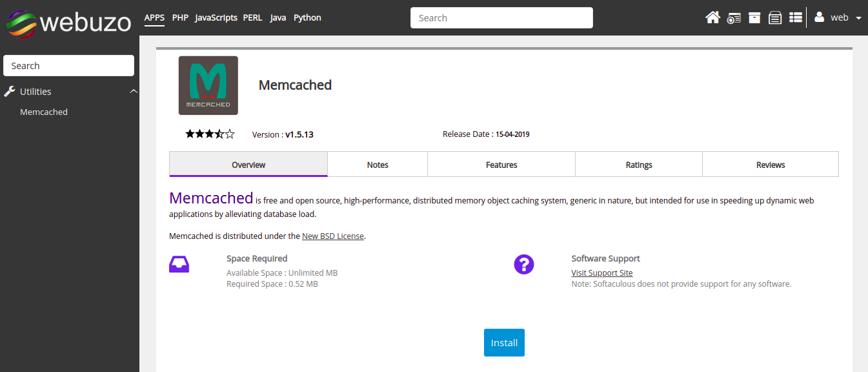Click the version v1.5.13 text
The width and height of the screenshot is (868, 372).
[x=283, y=134]
